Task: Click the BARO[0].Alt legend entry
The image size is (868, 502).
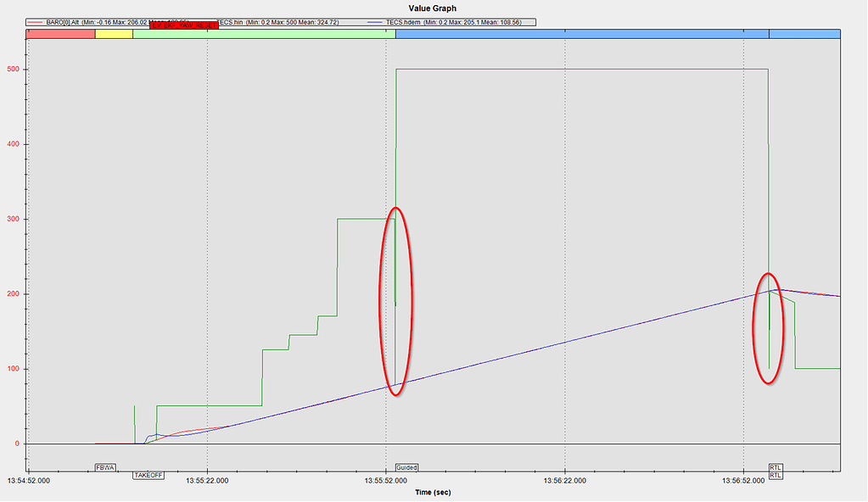Action: (x=64, y=22)
